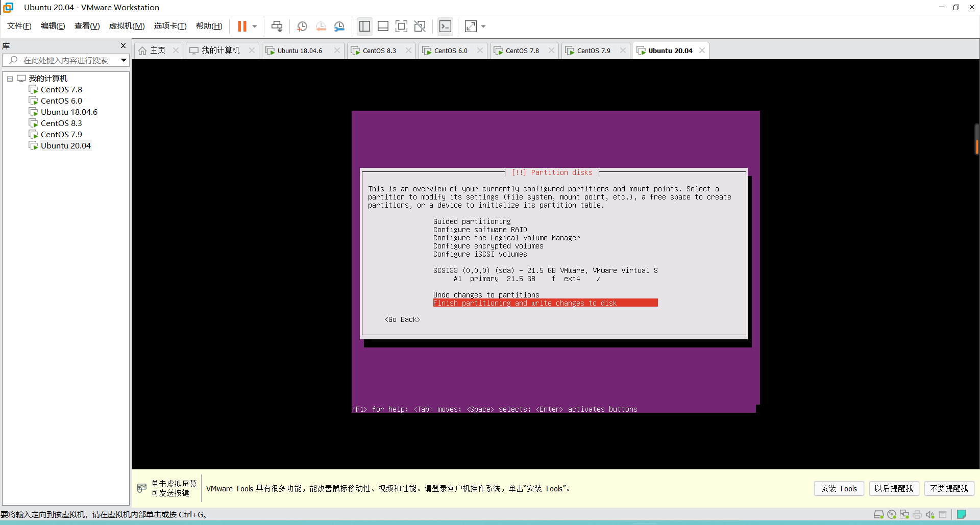Open the 虚拟机(M) menu
The width and height of the screenshot is (980, 525).
tap(127, 26)
